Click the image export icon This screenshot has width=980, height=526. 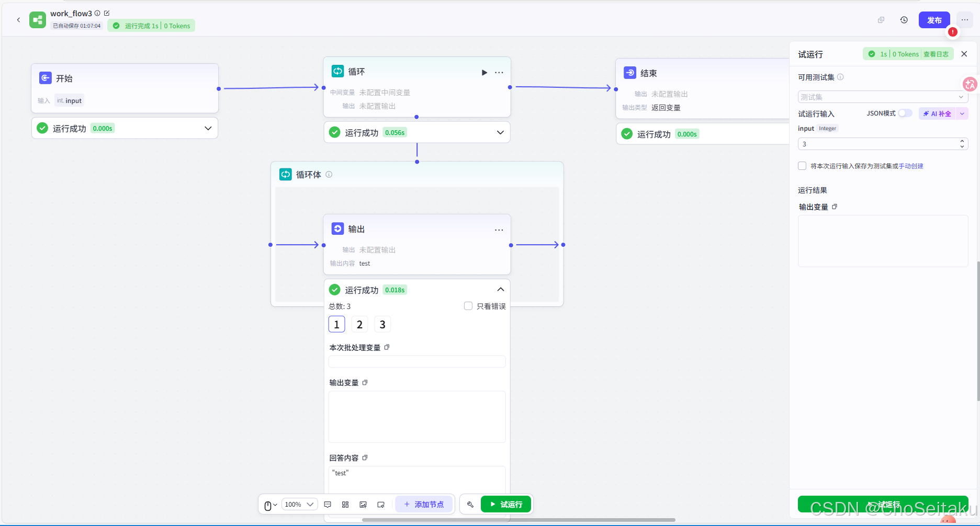click(363, 505)
